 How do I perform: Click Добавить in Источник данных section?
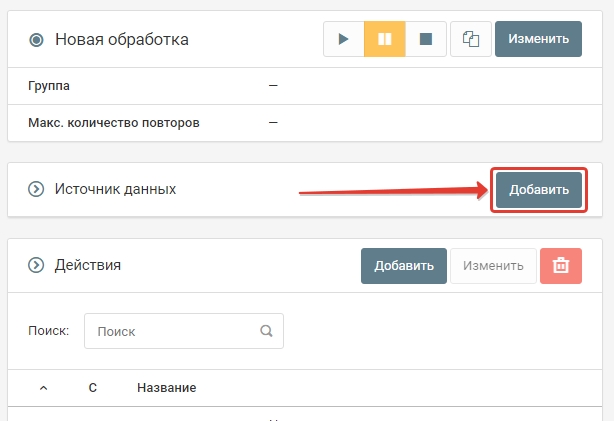[x=539, y=189]
